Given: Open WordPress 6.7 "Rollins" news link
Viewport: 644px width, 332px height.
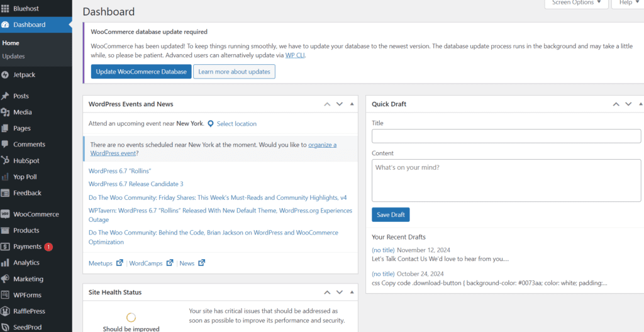Looking at the screenshot, I should pos(120,171).
